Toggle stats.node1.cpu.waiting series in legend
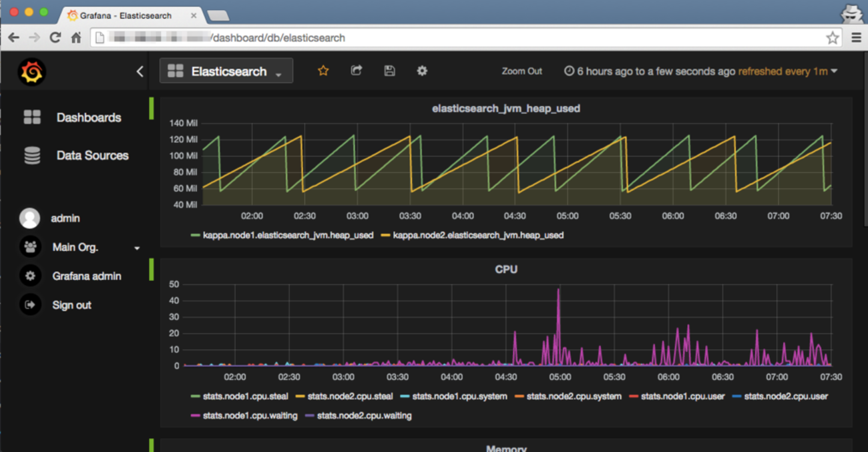 [249, 415]
